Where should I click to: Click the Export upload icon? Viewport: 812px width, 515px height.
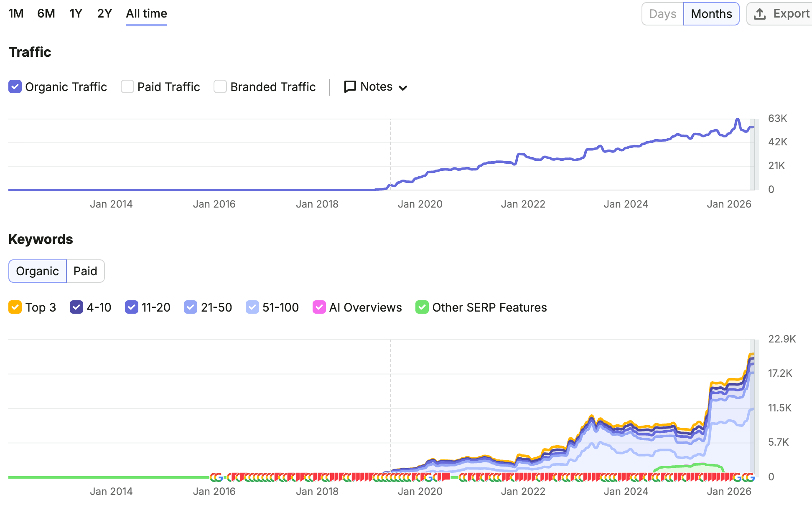tap(760, 14)
